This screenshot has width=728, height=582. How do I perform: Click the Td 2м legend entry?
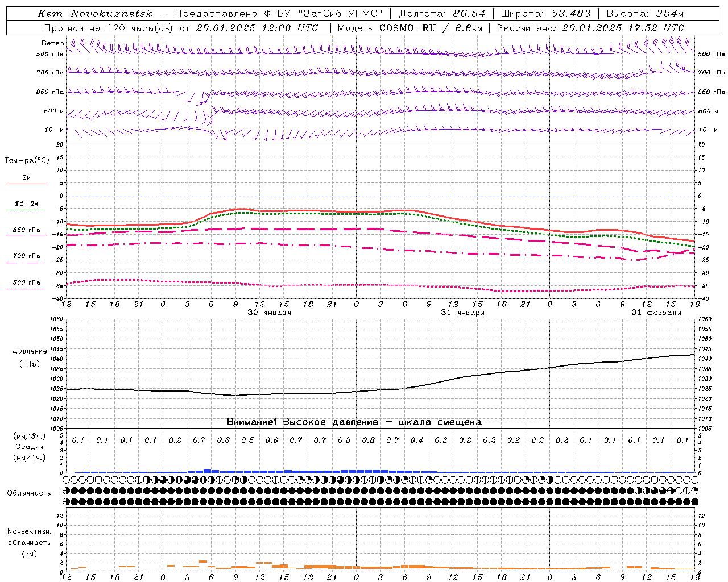point(27,203)
